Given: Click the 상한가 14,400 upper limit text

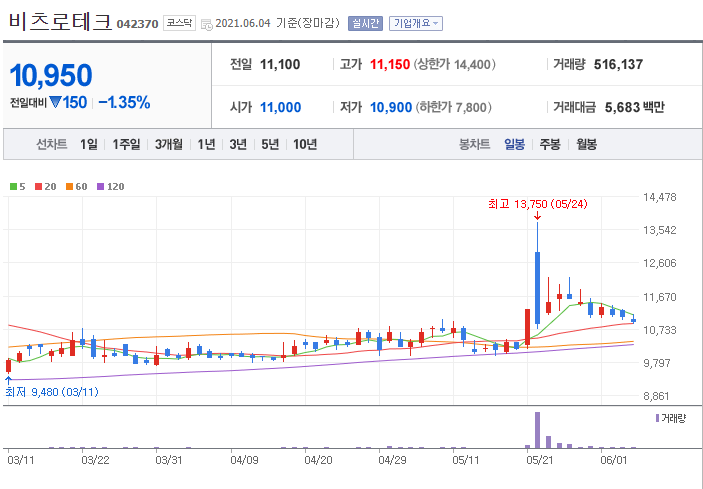Looking at the screenshot, I should coord(454,65).
